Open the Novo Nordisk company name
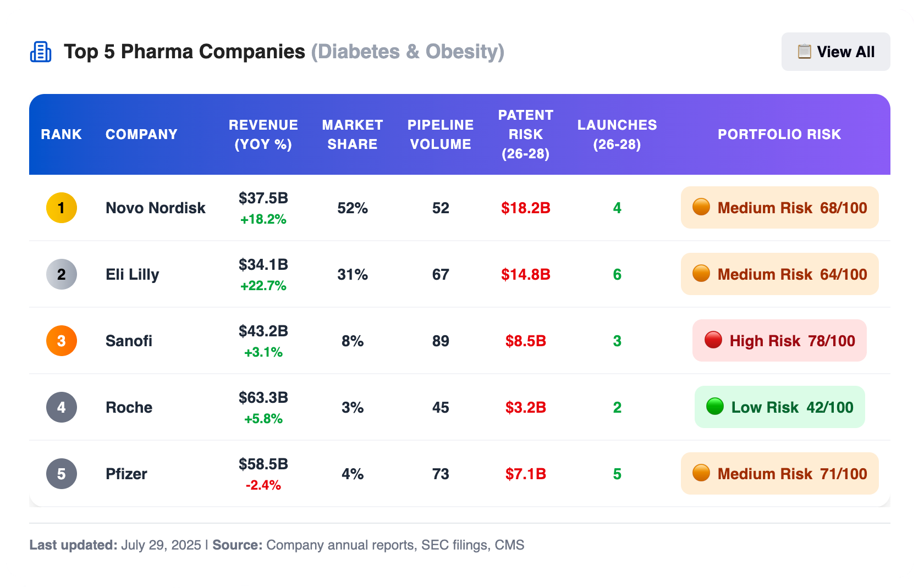 [155, 208]
